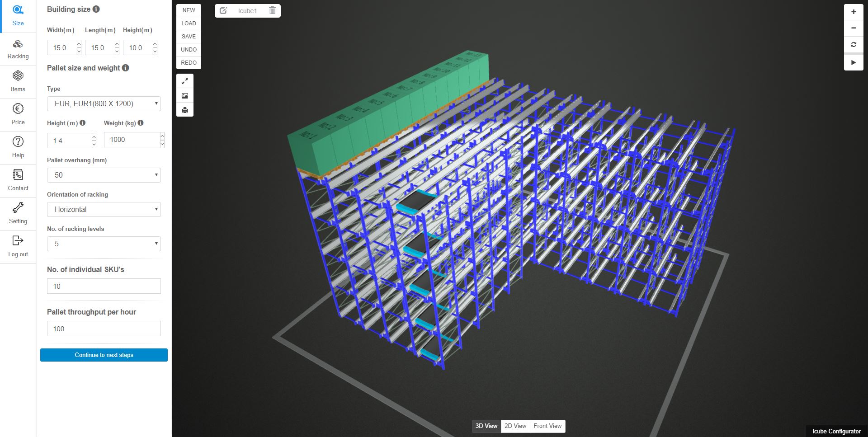The image size is (868, 437).
Task: Open the Price section
Action: [x=18, y=114]
